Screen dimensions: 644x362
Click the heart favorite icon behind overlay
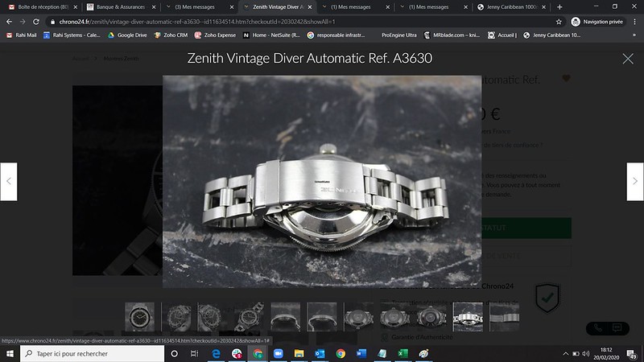tap(566, 78)
